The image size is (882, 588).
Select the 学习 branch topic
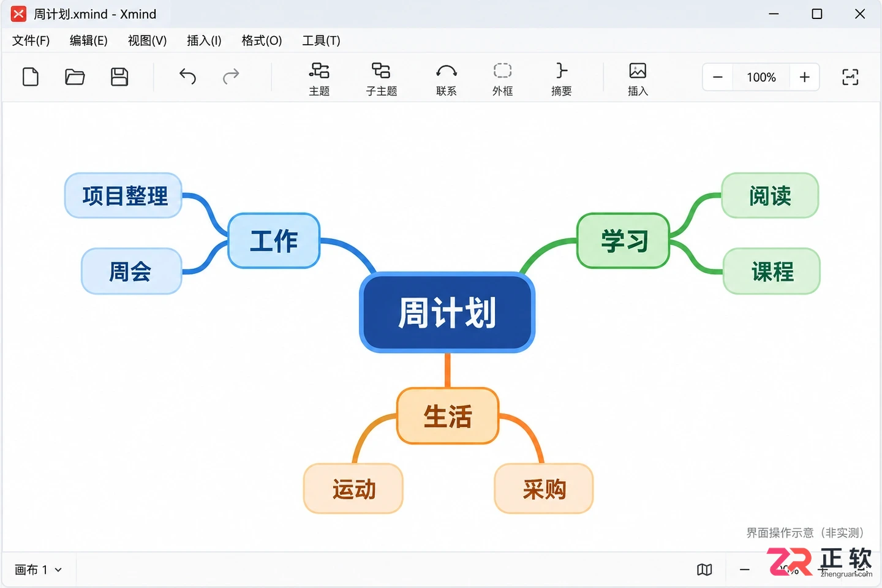tap(624, 241)
